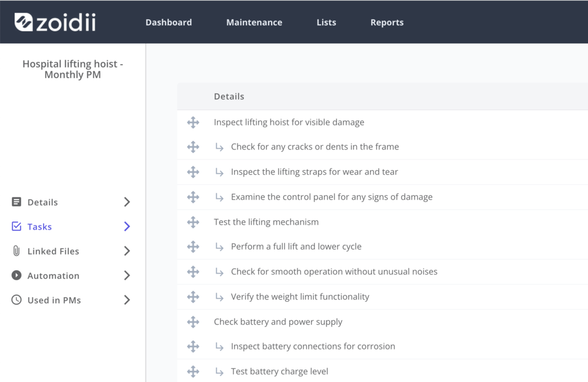Select 'Check battery and power supply' task
Image resolution: width=588 pixels, height=382 pixels.
tap(278, 322)
